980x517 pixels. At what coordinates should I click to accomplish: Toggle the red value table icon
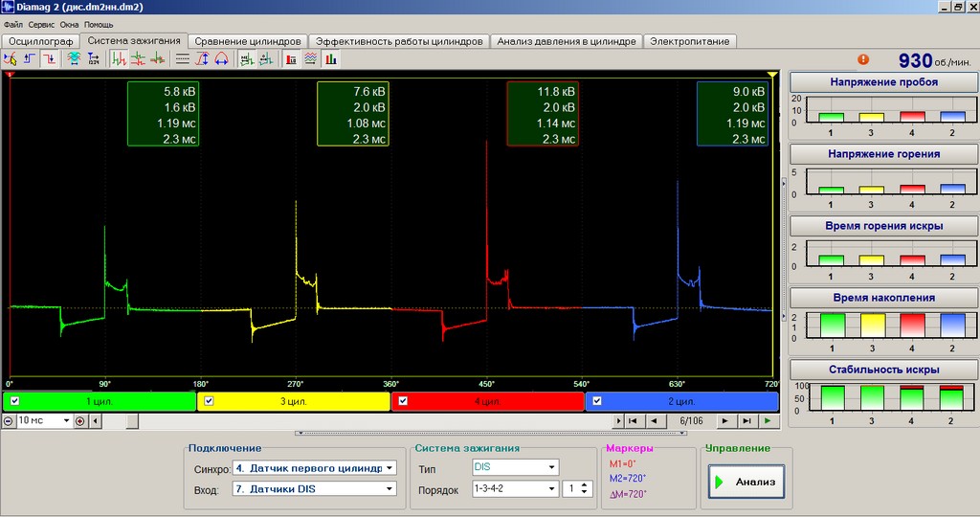pos(291,59)
